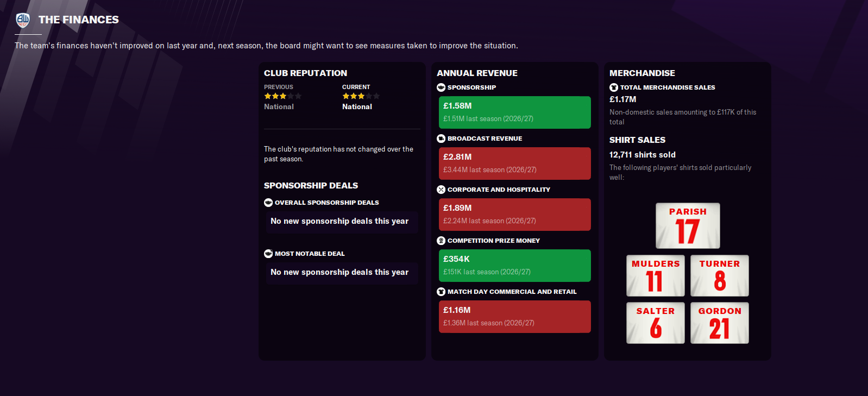Select the Salter number 6 shirt
Viewport: 868px width, 396px height.
pyautogui.click(x=656, y=323)
